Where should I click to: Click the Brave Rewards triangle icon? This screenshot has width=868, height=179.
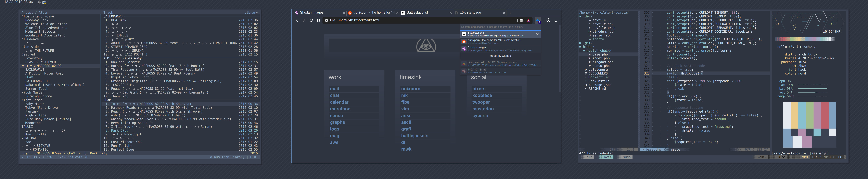[x=528, y=20]
